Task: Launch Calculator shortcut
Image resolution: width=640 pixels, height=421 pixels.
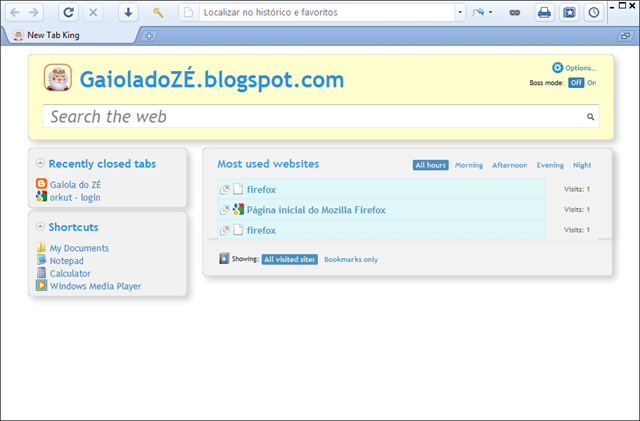Action: click(70, 273)
